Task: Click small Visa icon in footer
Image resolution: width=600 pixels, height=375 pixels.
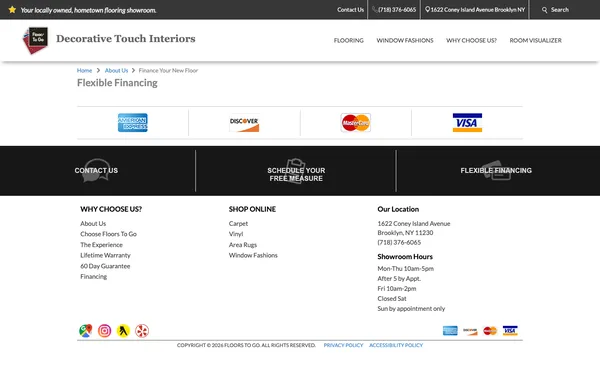Action: pyautogui.click(x=510, y=331)
